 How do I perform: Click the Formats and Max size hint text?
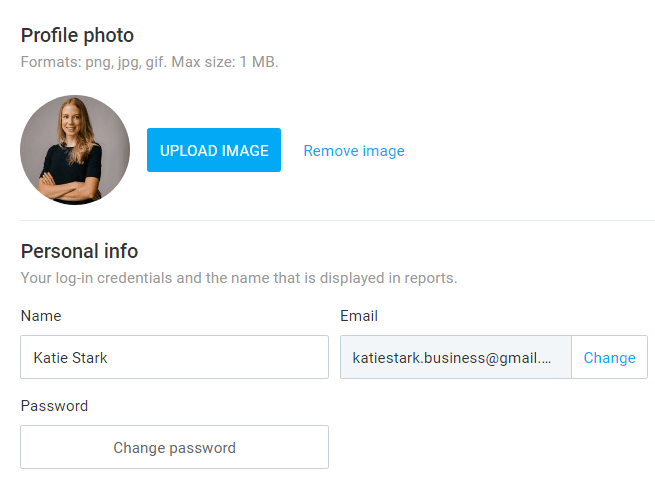[x=150, y=62]
